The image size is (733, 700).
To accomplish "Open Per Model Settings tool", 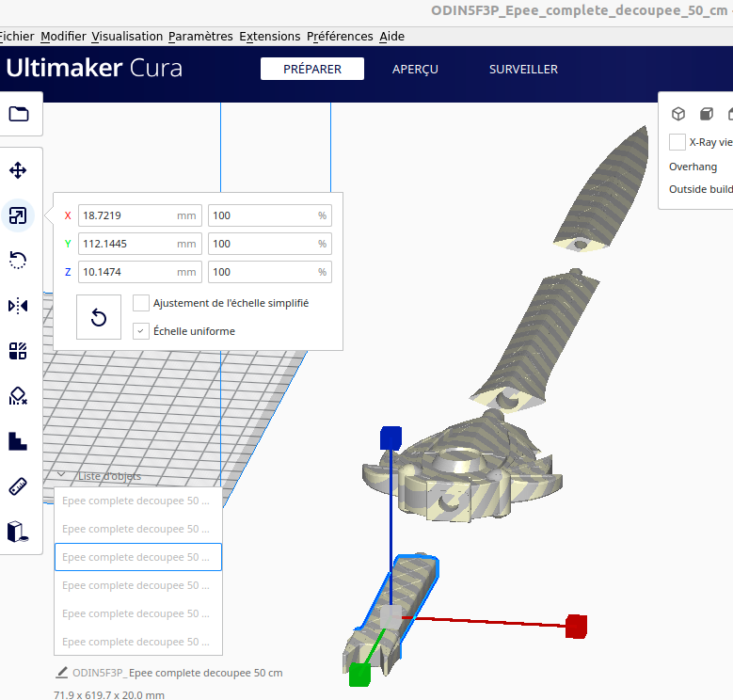I will pyautogui.click(x=18, y=350).
